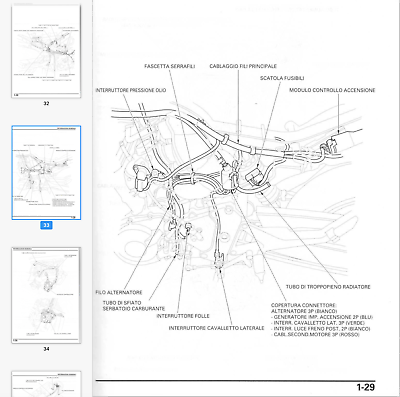
Task: Click the fuse box drawing in the diagram
Action: tap(255, 176)
